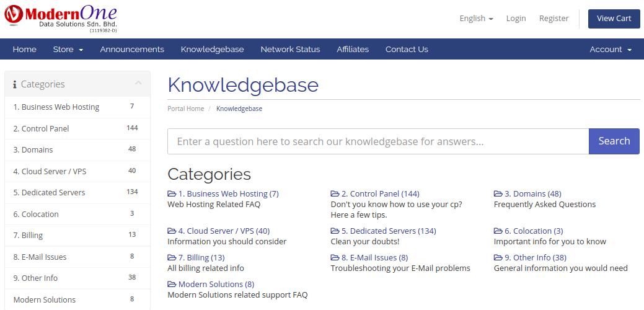
Task: Select 2. Control Panel in sidebar
Action: (77, 128)
